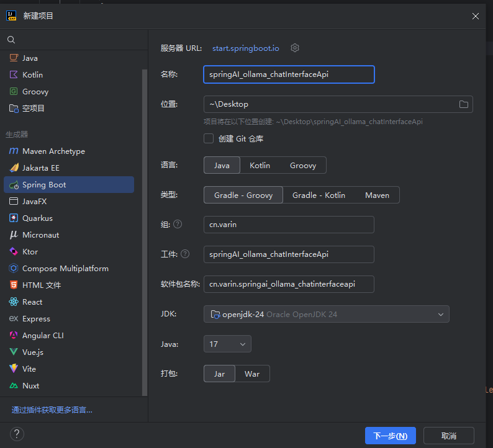Select Spring Boot generator entry
Viewport: 493px width, 448px height.
pos(69,185)
